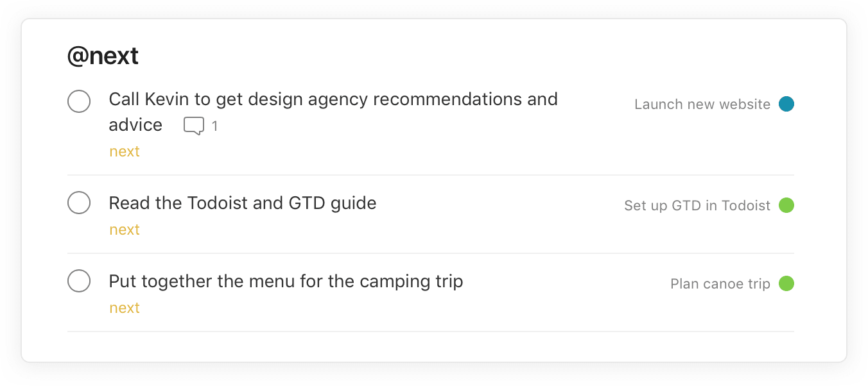Open task Read the Todoist and GTD guide

242,203
